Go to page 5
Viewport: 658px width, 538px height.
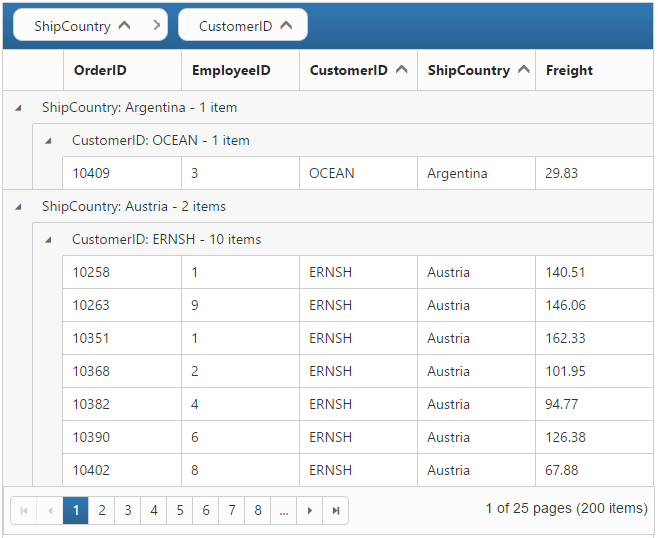(x=180, y=510)
